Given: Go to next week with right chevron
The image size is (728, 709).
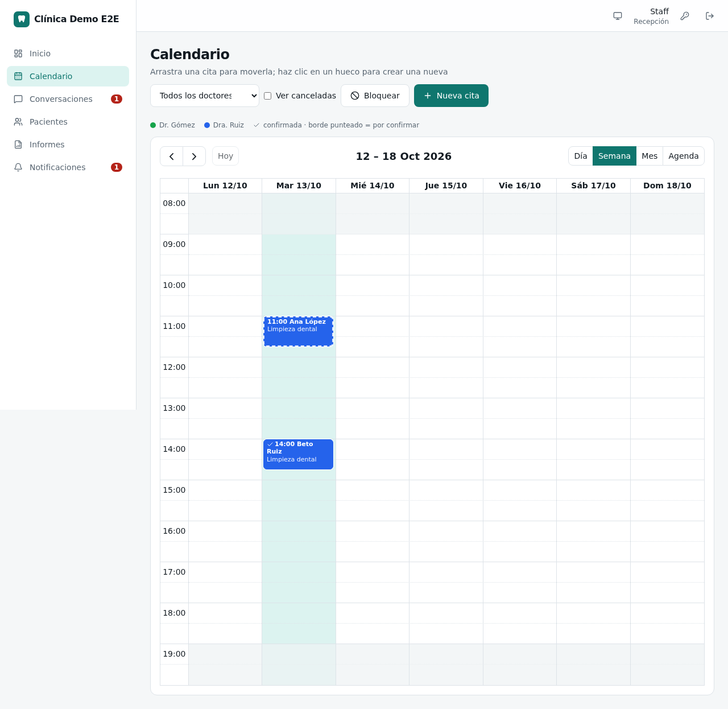Looking at the screenshot, I should click(195, 156).
